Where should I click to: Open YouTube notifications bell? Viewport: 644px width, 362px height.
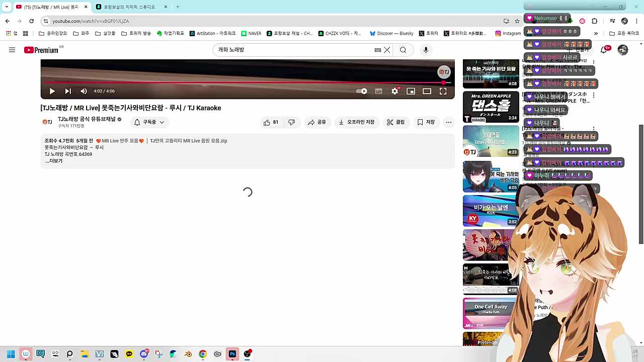(604, 50)
